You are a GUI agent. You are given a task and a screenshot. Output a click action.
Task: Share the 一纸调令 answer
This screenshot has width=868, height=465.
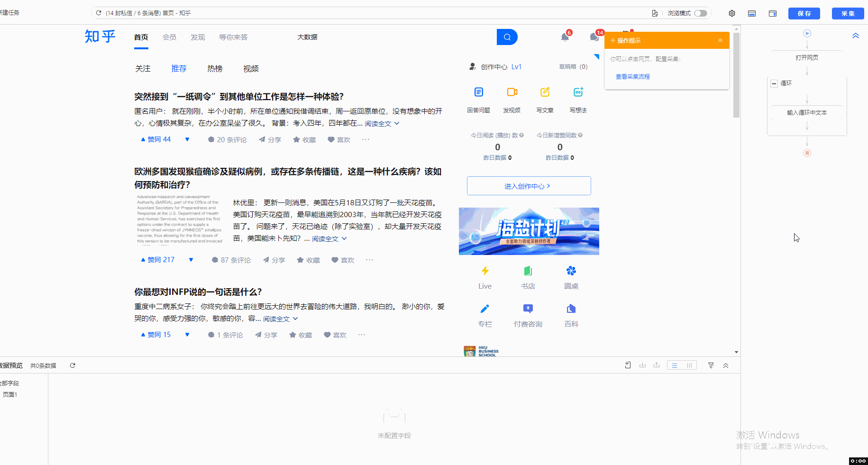[x=270, y=140]
